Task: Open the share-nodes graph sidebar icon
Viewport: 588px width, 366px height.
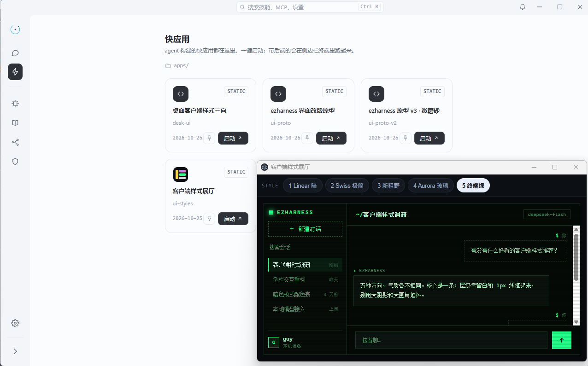Action: tap(15, 142)
